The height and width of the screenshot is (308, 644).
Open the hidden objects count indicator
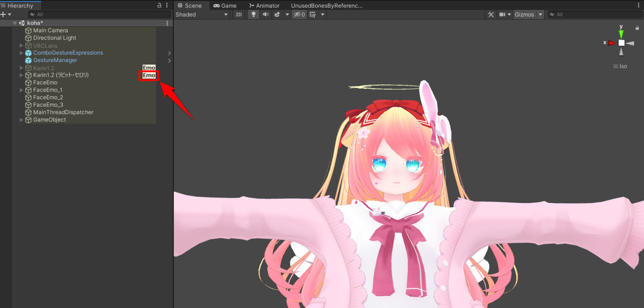pos(299,14)
